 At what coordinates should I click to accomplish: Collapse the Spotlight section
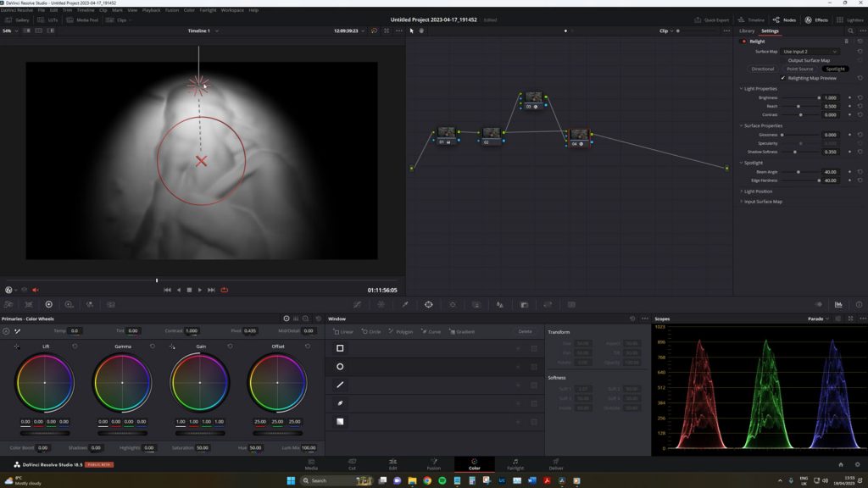tap(741, 163)
